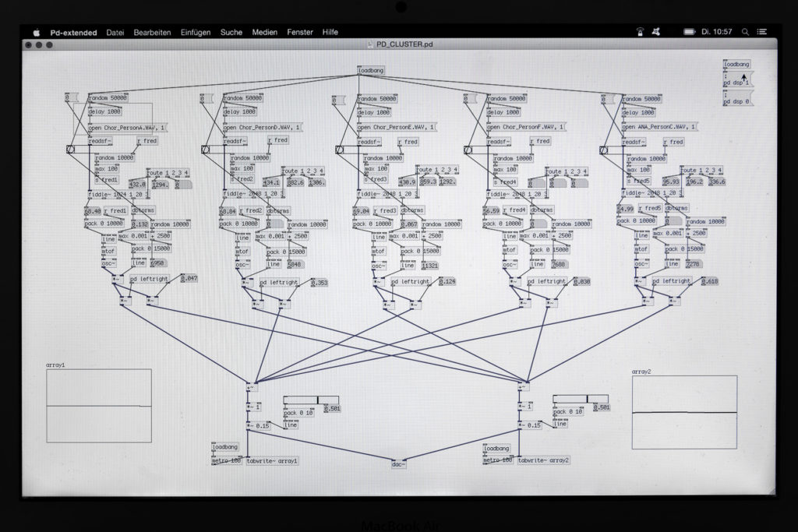Click the number box showing 196.2
This screenshot has height=532, width=798.
[694, 181]
